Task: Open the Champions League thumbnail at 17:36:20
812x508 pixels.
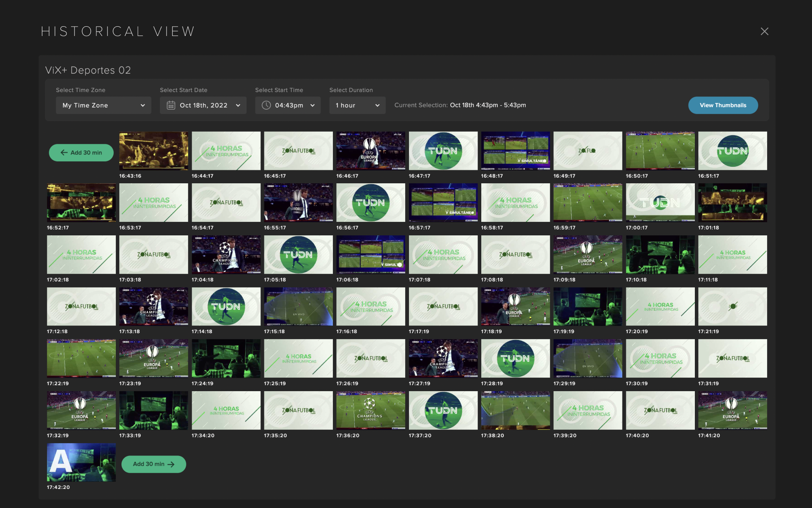Action: click(370, 411)
